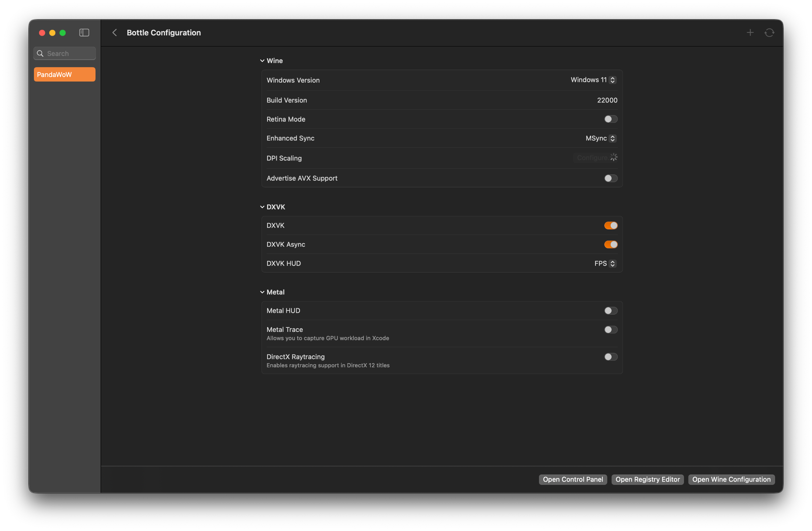Enable DirectX Raytracing toggle
This screenshot has width=812, height=531.
[x=611, y=357]
